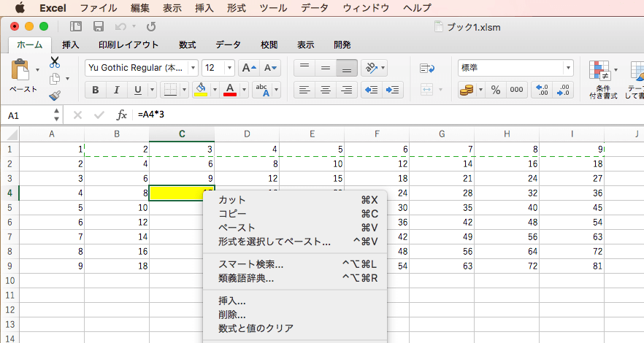Viewport: 644px width, 343px height.
Task: Apply fill color with paint bucket
Action: pyautogui.click(x=200, y=90)
